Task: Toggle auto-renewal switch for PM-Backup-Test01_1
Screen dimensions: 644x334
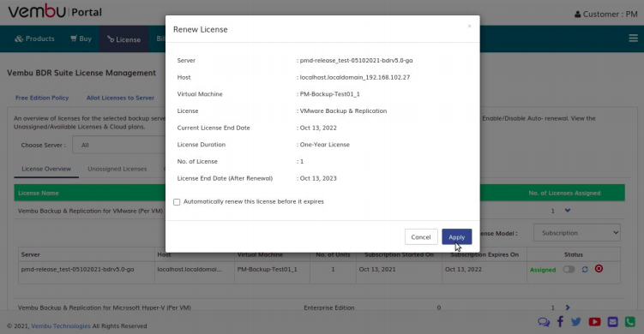Action: point(569,269)
